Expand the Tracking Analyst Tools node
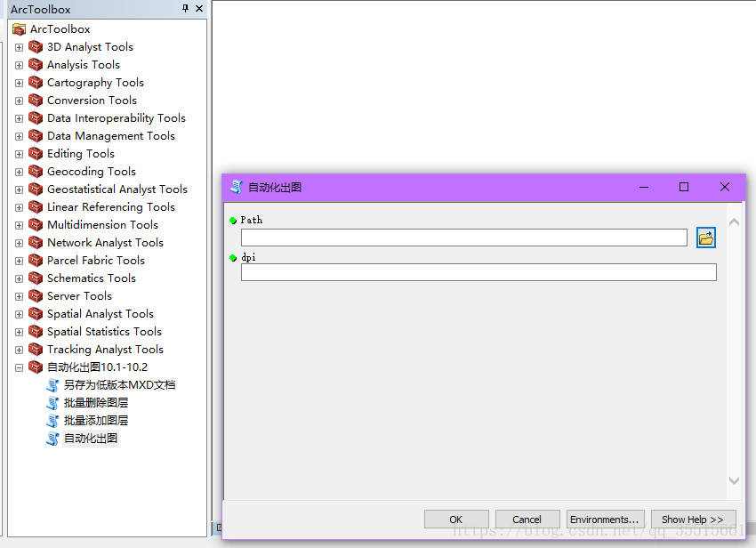The height and width of the screenshot is (548, 756). (19, 350)
